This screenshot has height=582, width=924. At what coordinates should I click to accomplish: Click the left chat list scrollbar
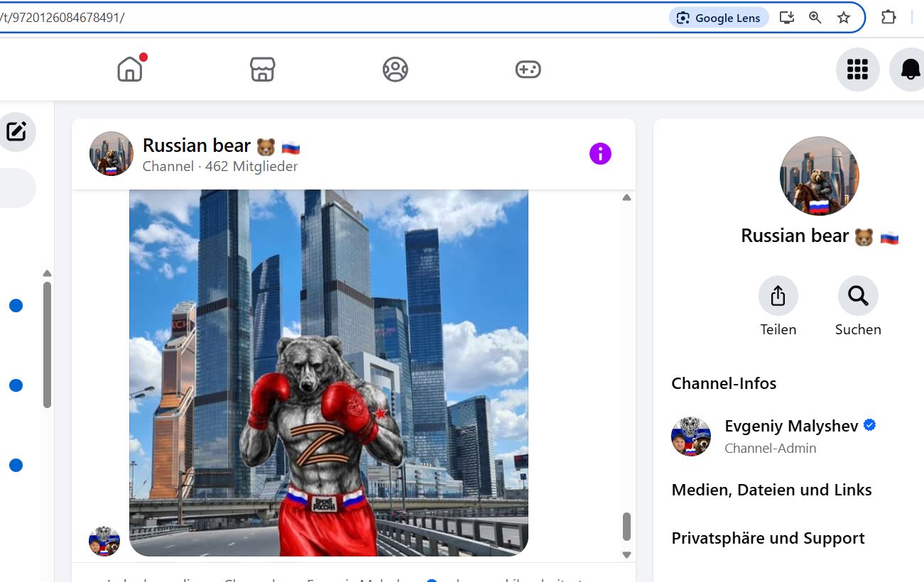point(47,345)
